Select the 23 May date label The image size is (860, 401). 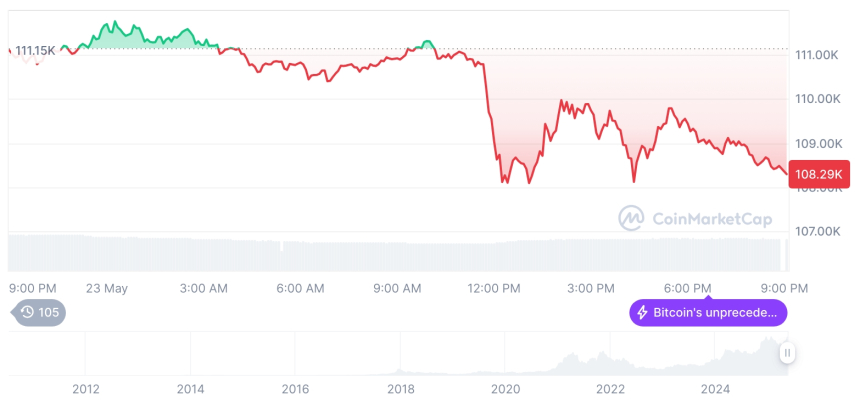(x=107, y=288)
